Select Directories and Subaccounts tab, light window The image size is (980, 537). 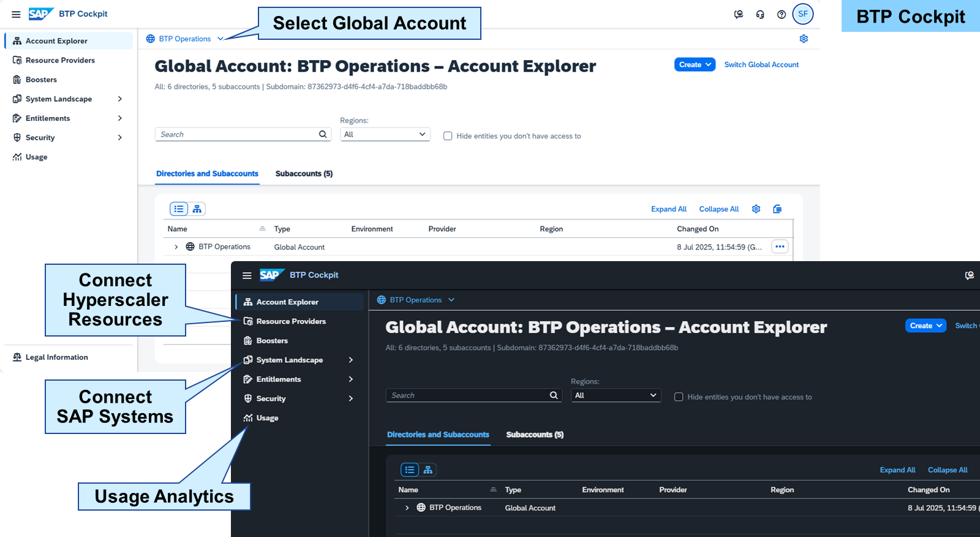[207, 174]
